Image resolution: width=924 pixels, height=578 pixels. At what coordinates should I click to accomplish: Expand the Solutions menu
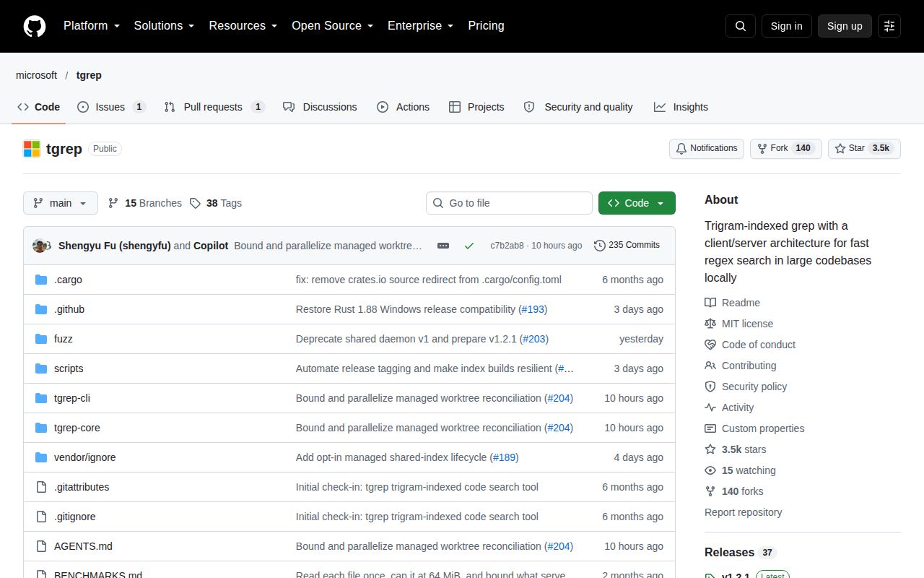[164, 26]
